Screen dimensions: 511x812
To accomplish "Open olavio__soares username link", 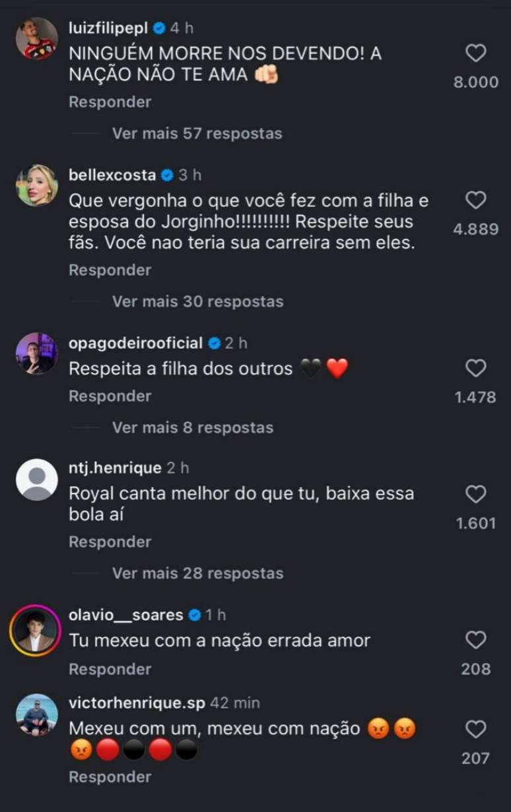I will point(126,615).
